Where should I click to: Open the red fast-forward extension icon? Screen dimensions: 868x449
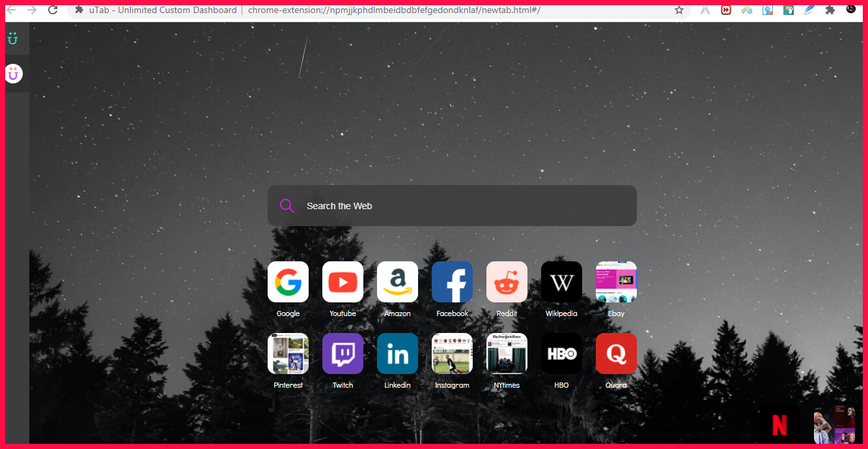[726, 10]
